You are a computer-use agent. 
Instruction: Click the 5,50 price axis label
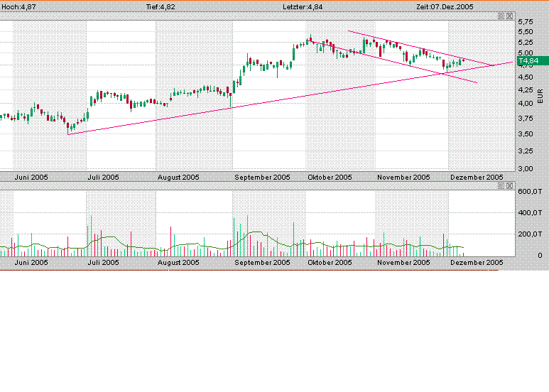click(525, 32)
